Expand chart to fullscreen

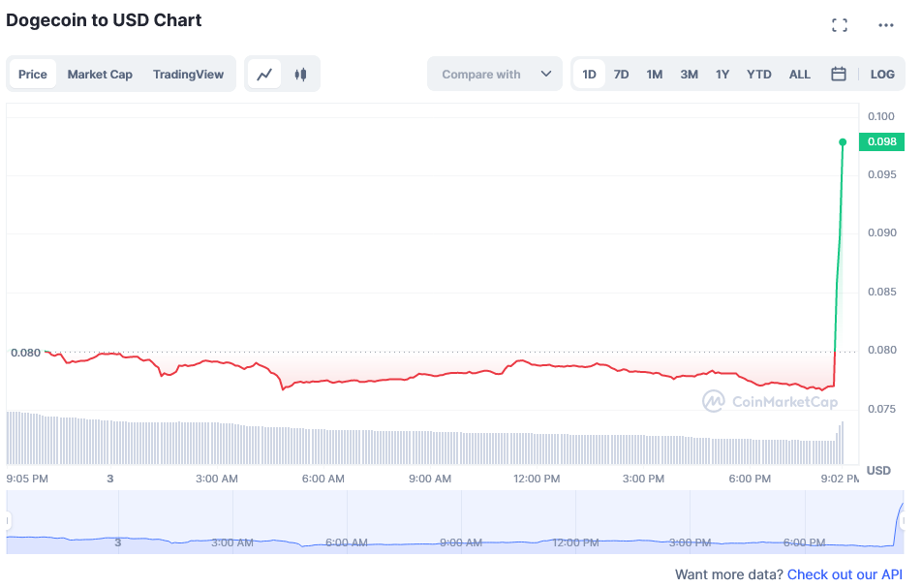coord(839,25)
